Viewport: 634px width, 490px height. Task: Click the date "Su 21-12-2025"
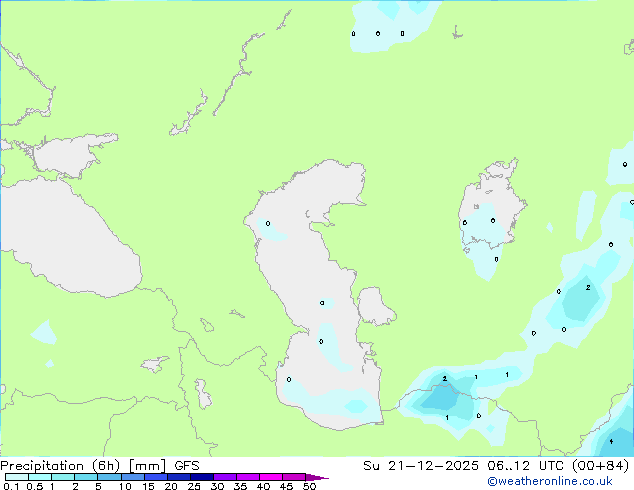tap(421, 466)
